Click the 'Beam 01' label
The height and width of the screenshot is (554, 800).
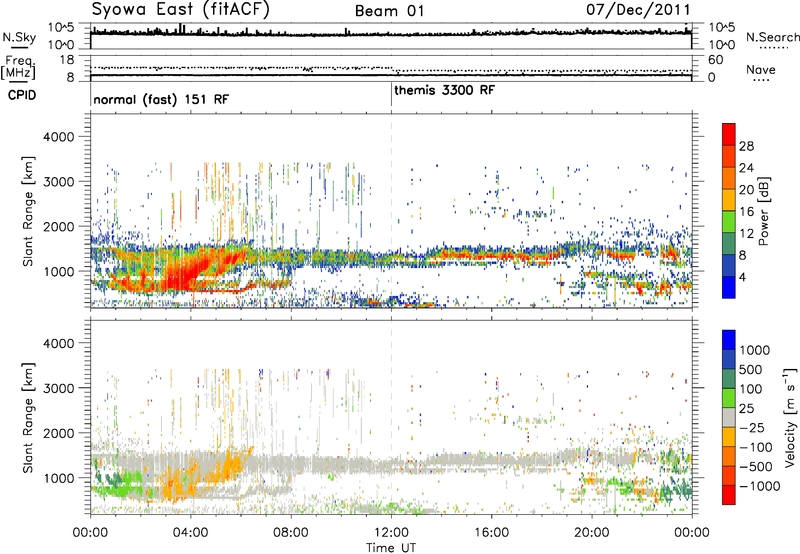389,11
